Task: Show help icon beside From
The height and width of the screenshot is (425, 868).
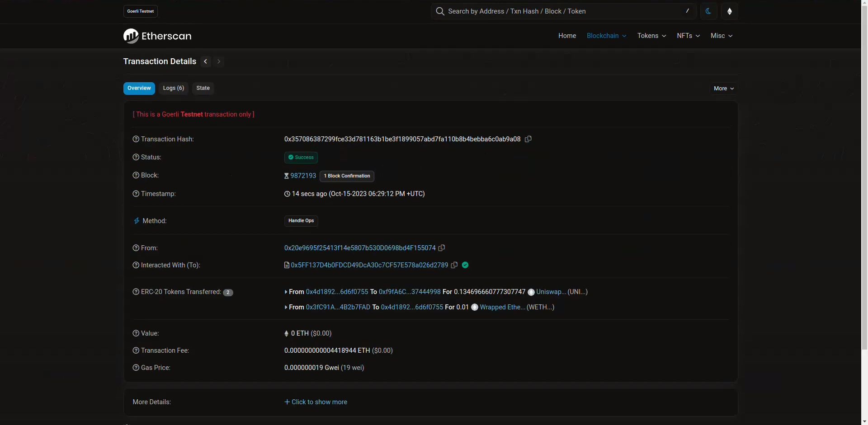Action: [136, 248]
